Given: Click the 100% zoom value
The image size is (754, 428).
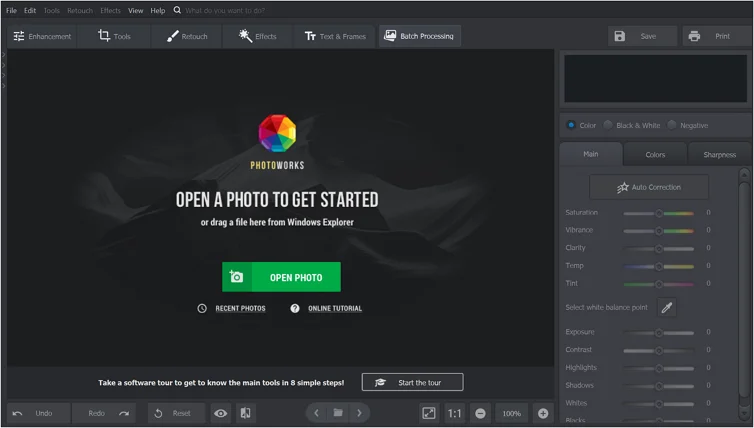Looking at the screenshot, I should pos(512,413).
